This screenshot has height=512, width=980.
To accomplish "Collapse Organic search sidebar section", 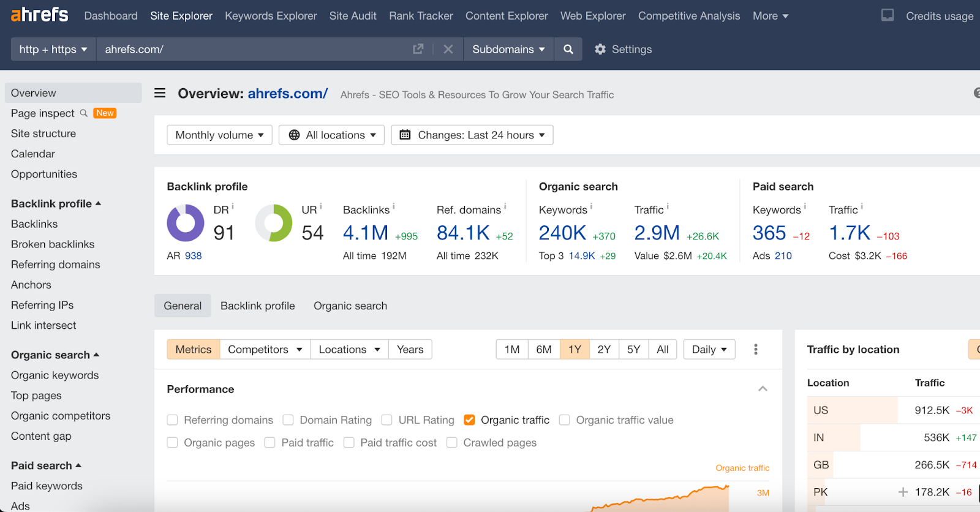I will 55,355.
